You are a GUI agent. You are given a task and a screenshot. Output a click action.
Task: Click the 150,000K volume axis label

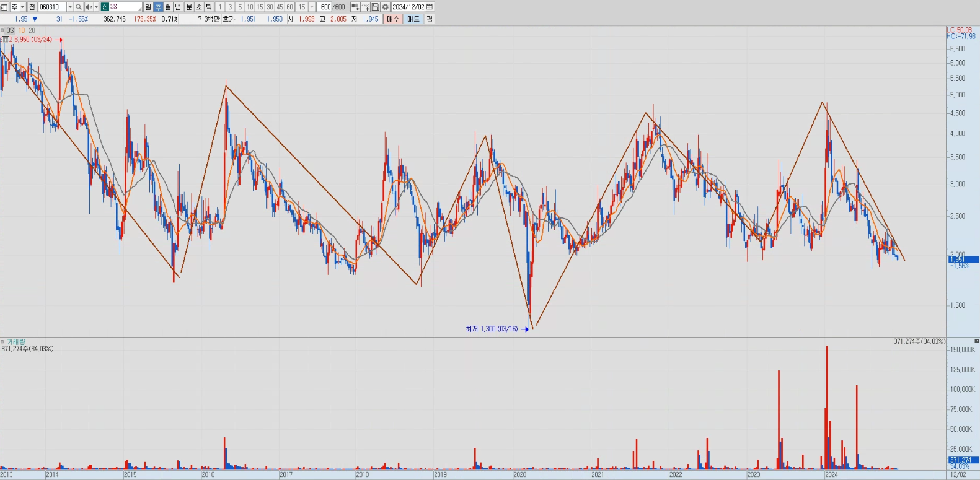point(962,350)
